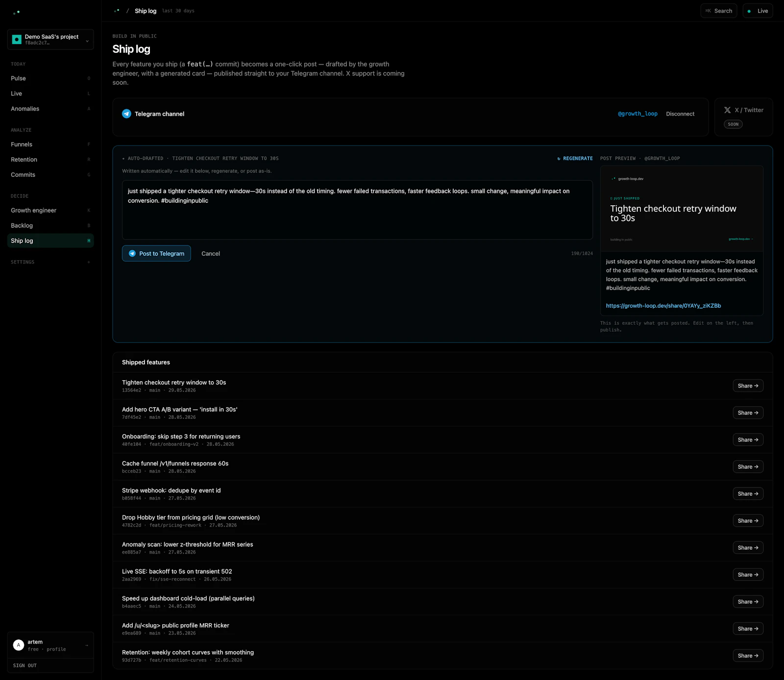This screenshot has height=680, width=784.
Task: Click the 190/1024 character counter
Action: pyautogui.click(x=582, y=253)
